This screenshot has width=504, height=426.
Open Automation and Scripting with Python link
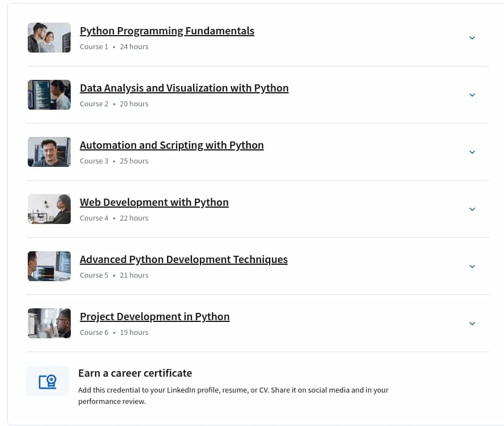click(172, 145)
